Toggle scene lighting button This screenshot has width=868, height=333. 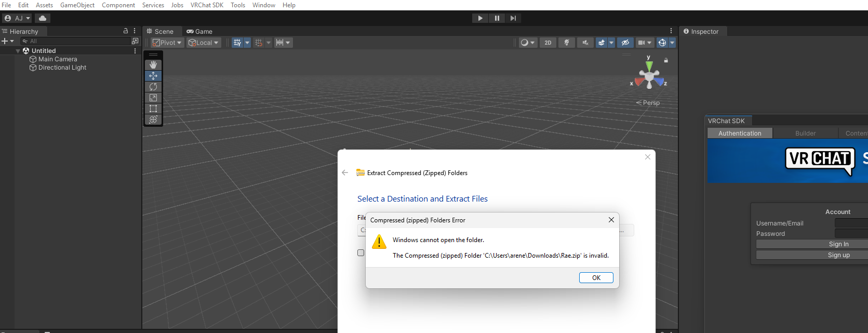pos(567,43)
